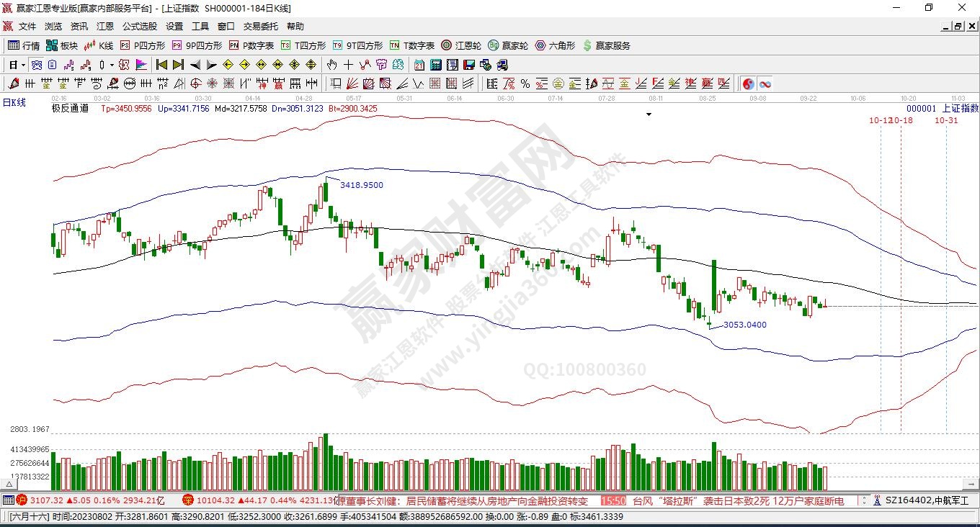
Task: Open the 交易委托 menu
Action: pyautogui.click(x=260, y=27)
